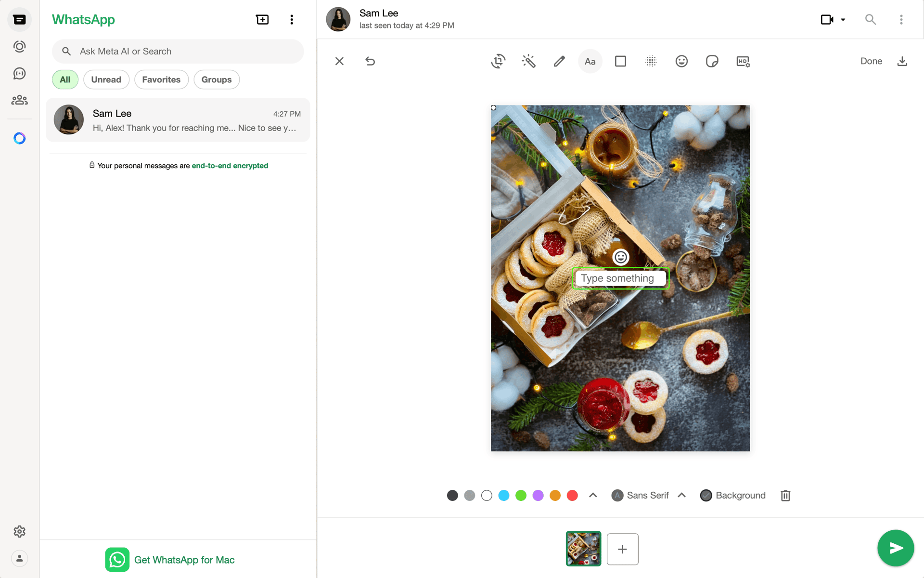Click the Ask Meta AI or Search field

pos(178,52)
